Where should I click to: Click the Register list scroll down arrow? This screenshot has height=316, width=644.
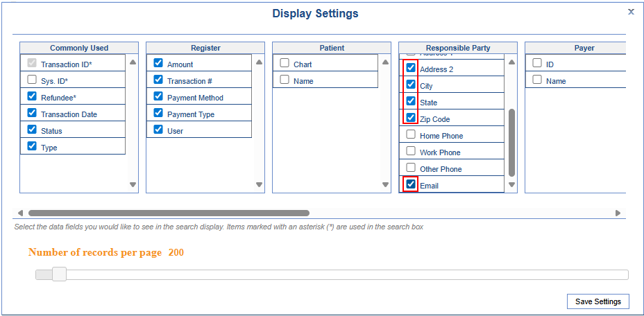pyautogui.click(x=259, y=184)
